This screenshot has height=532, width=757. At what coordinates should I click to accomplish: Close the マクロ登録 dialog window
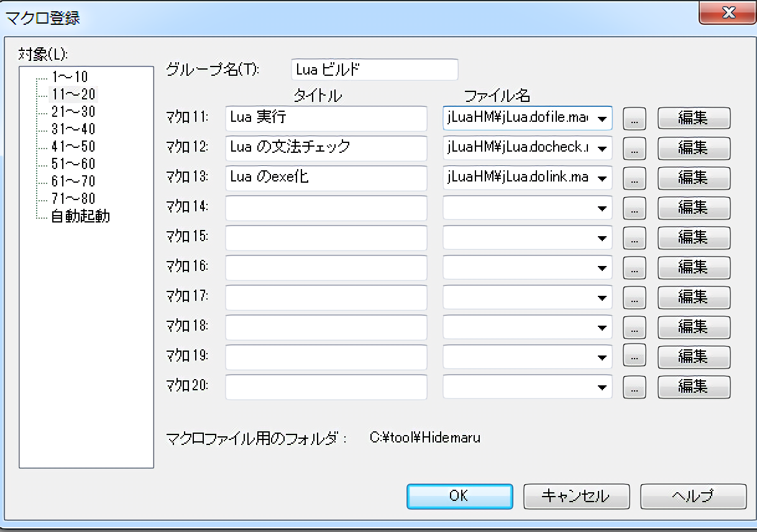click(x=727, y=12)
